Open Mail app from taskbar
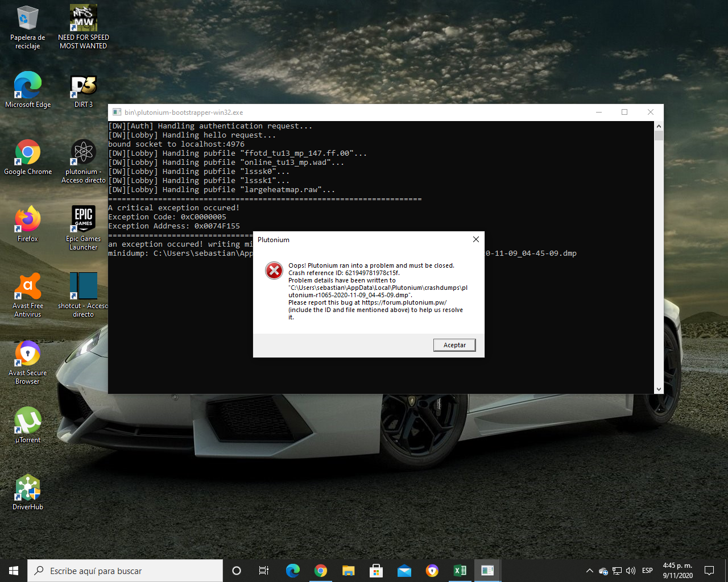Screen dimensions: 728x582 pos(404,571)
